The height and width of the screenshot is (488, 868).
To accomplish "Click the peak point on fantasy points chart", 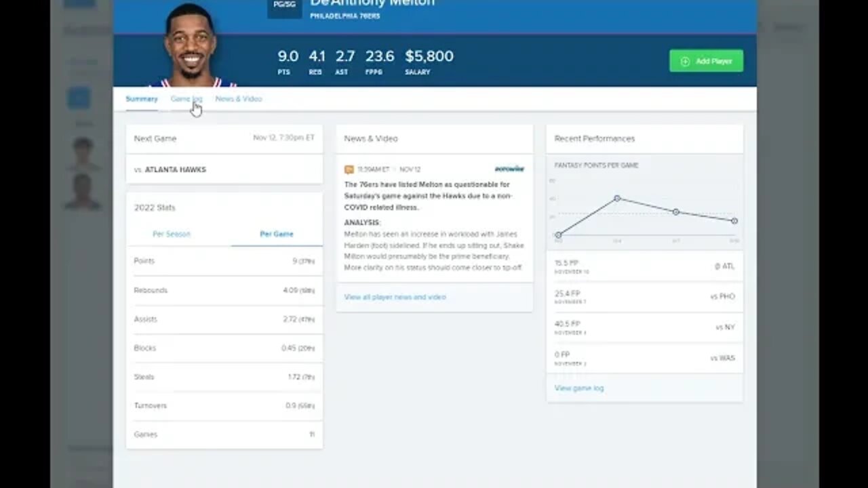I will point(617,198).
